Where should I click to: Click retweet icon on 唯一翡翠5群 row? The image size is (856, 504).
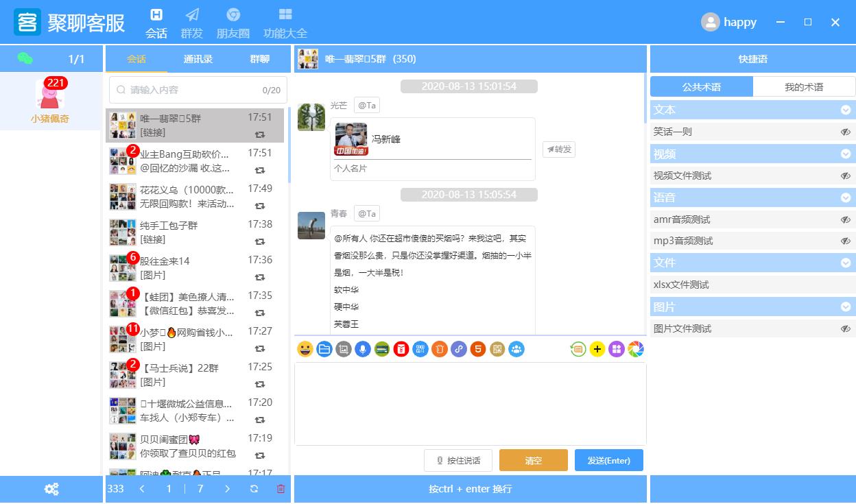[260, 135]
